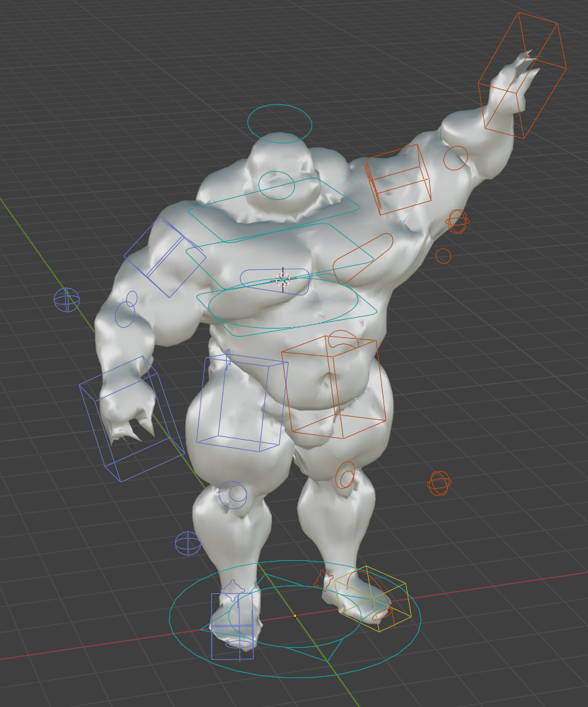Select the large blue circle control at the lowered elbow

pos(125,314)
